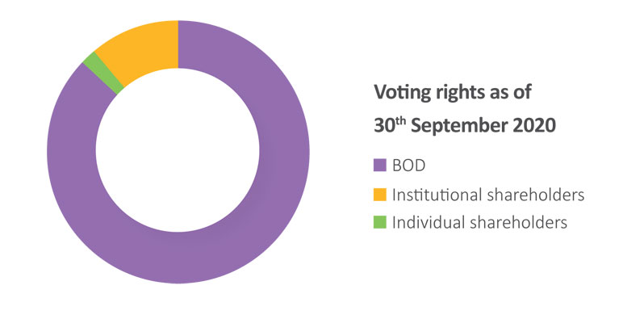Click the '30th September 2020' heading line

(465, 126)
